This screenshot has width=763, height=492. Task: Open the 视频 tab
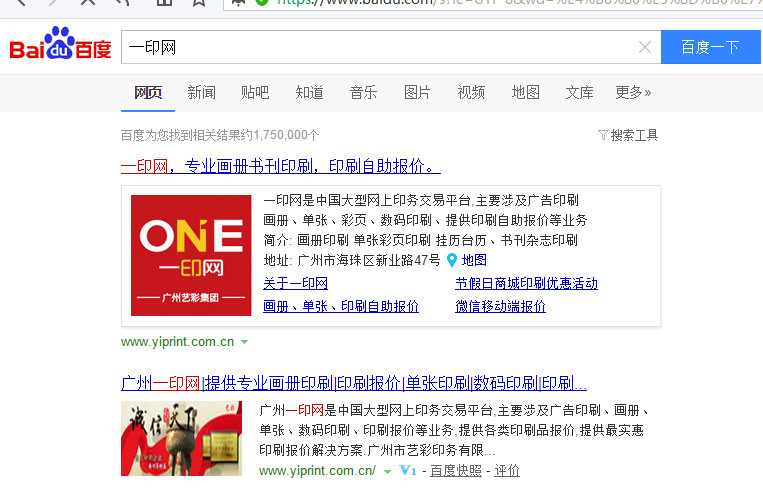point(471,92)
